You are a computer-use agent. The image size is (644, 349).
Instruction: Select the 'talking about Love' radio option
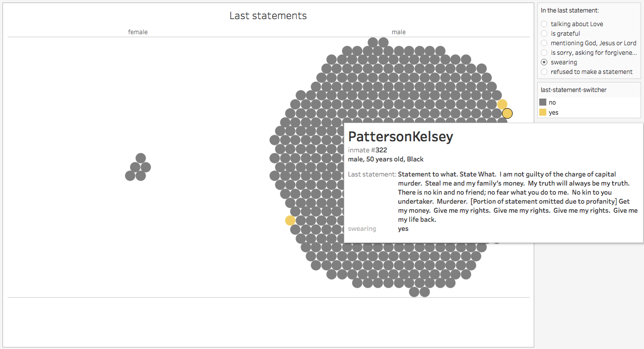pyautogui.click(x=544, y=24)
